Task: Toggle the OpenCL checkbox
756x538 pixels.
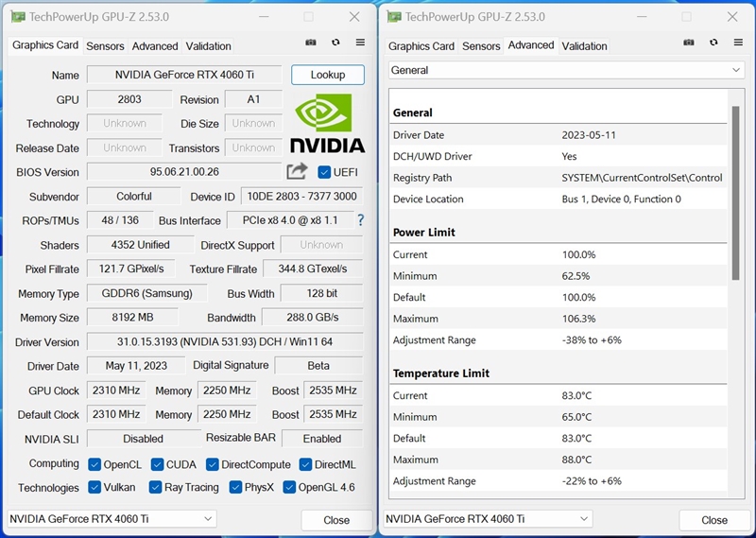Action: [x=94, y=464]
